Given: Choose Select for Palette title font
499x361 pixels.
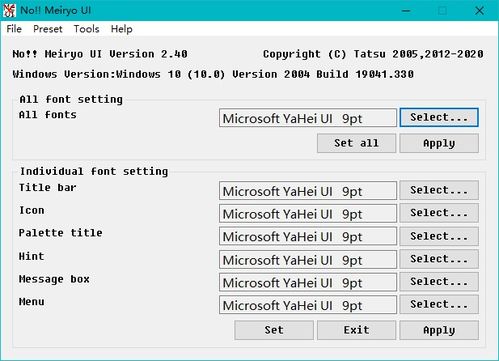Looking at the screenshot, I should click(x=439, y=236).
